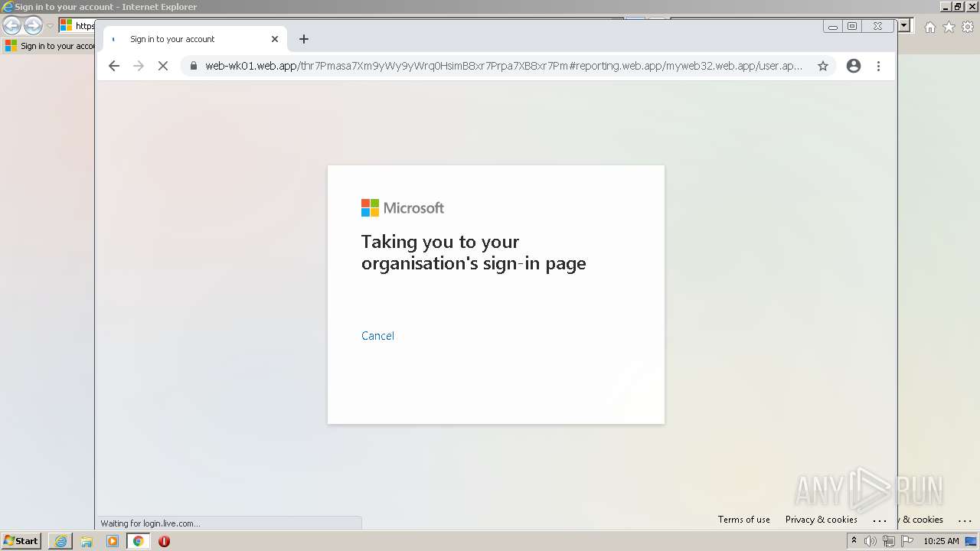980x551 pixels.
Task: Open Internet Explorer Favorites star
Action: click(949, 27)
